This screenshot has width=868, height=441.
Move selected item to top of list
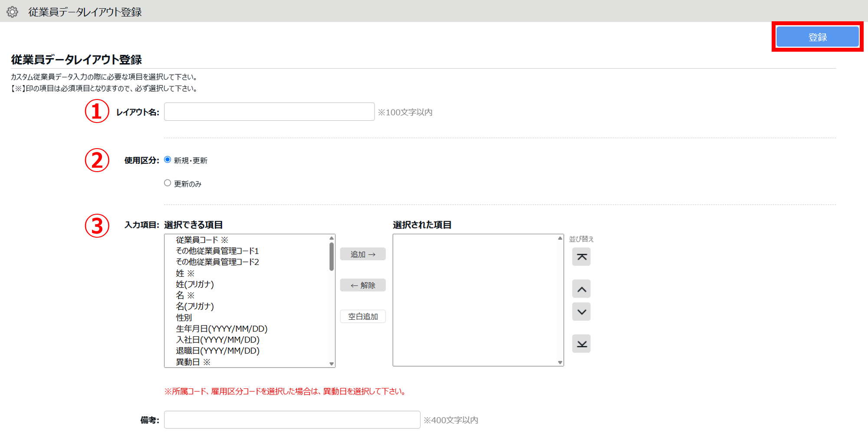coord(581,257)
